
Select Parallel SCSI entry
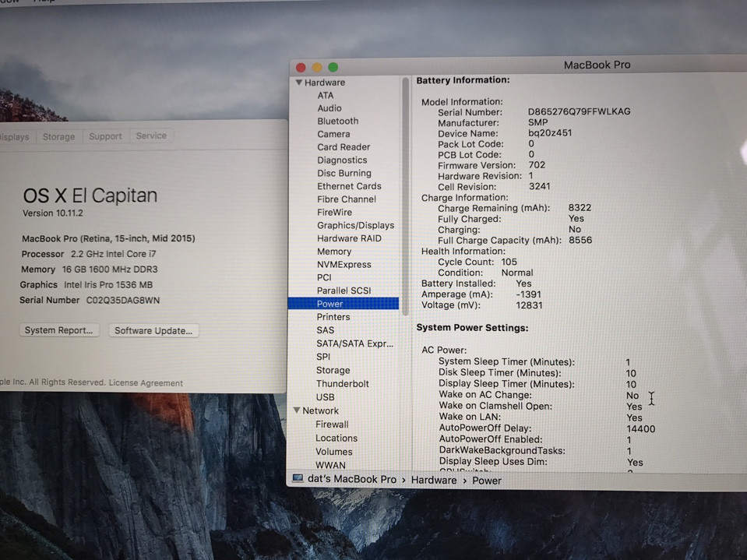click(344, 291)
